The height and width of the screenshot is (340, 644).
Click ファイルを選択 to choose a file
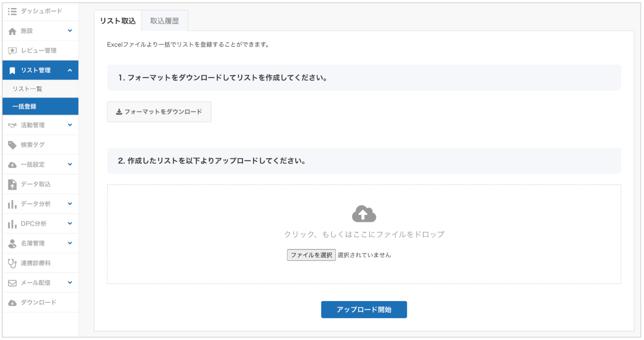[311, 255]
